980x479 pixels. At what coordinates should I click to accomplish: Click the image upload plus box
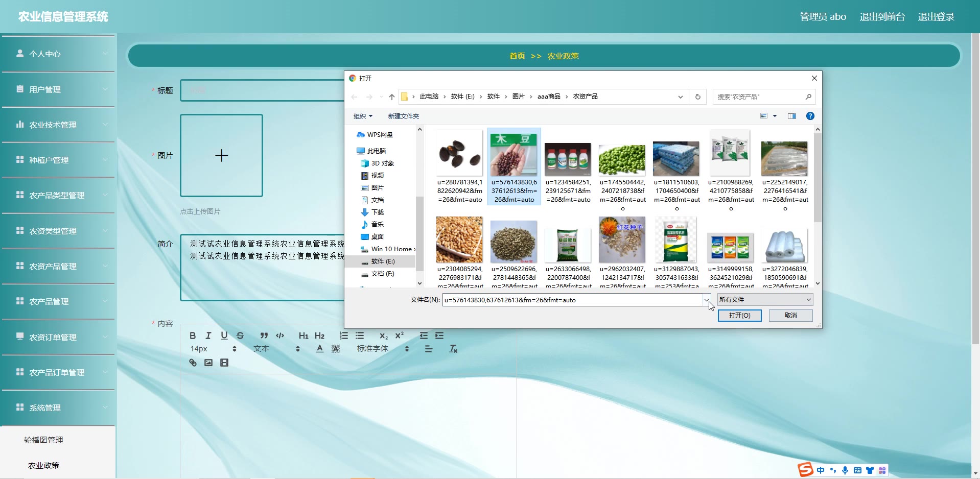click(x=221, y=155)
